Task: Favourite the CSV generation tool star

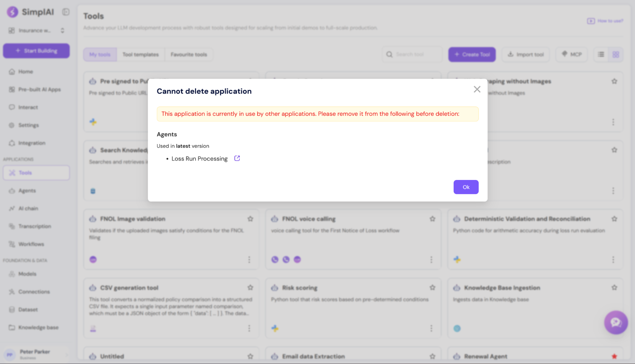Action: [x=250, y=288]
